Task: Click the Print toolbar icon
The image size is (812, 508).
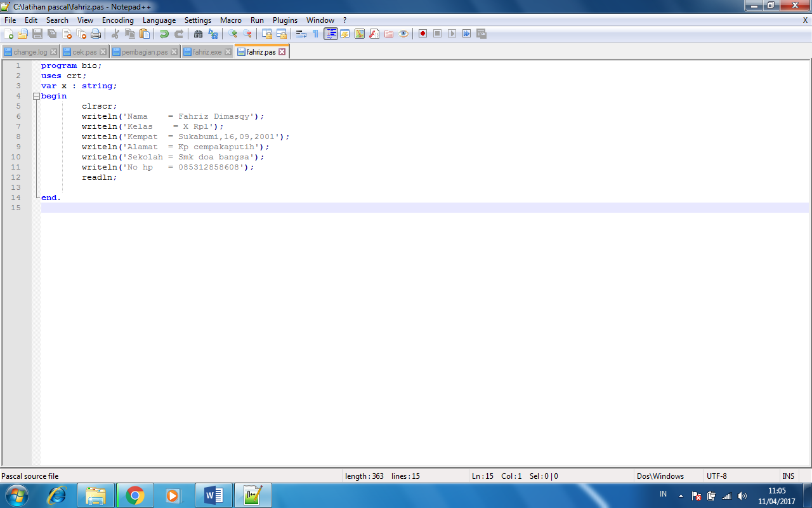Action: [96, 34]
